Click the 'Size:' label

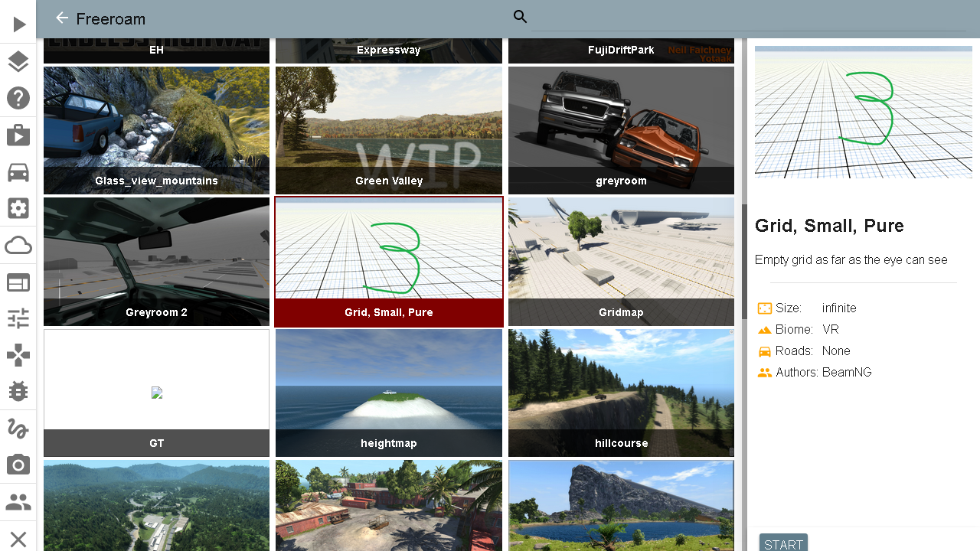[x=789, y=308]
